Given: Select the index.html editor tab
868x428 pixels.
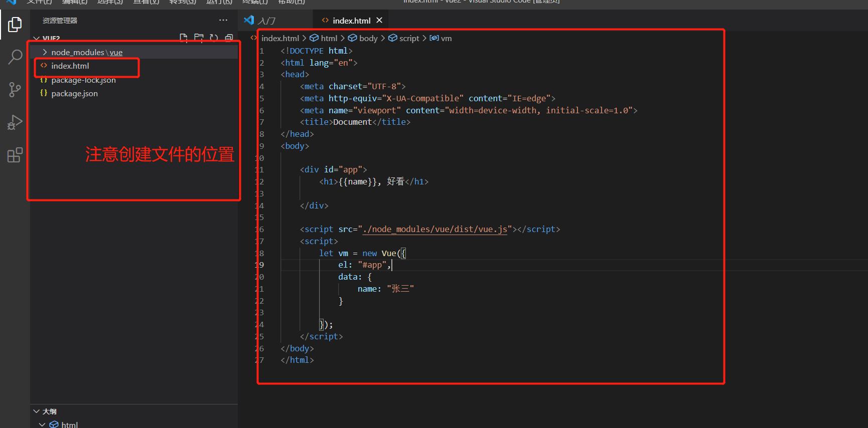Looking at the screenshot, I should click(351, 21).
